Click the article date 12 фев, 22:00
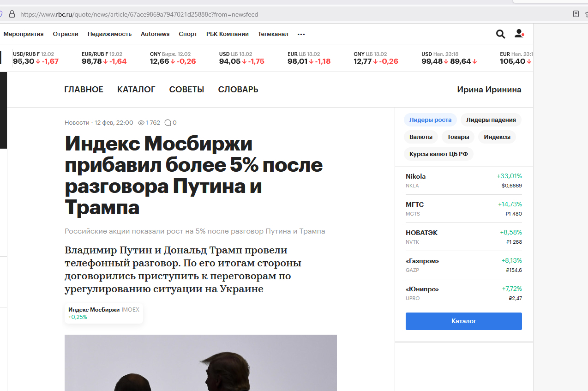 114,123
